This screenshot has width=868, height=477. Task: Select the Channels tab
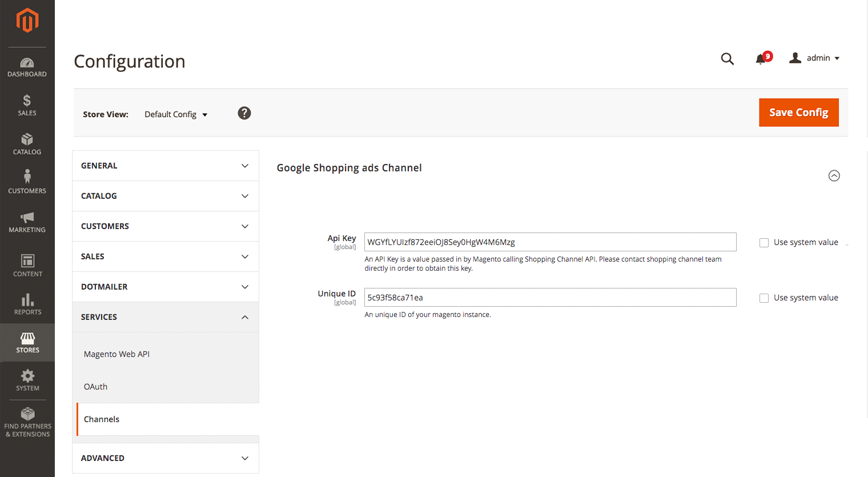click(102, 419)
